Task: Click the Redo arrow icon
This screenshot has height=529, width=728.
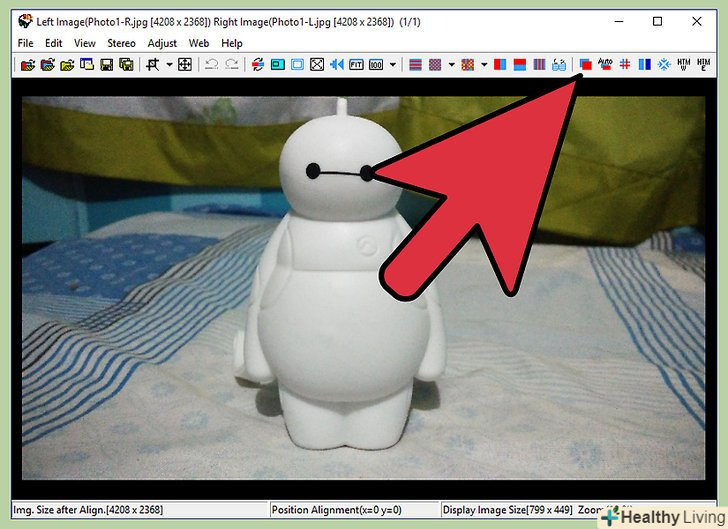Action: coord(231,65)
